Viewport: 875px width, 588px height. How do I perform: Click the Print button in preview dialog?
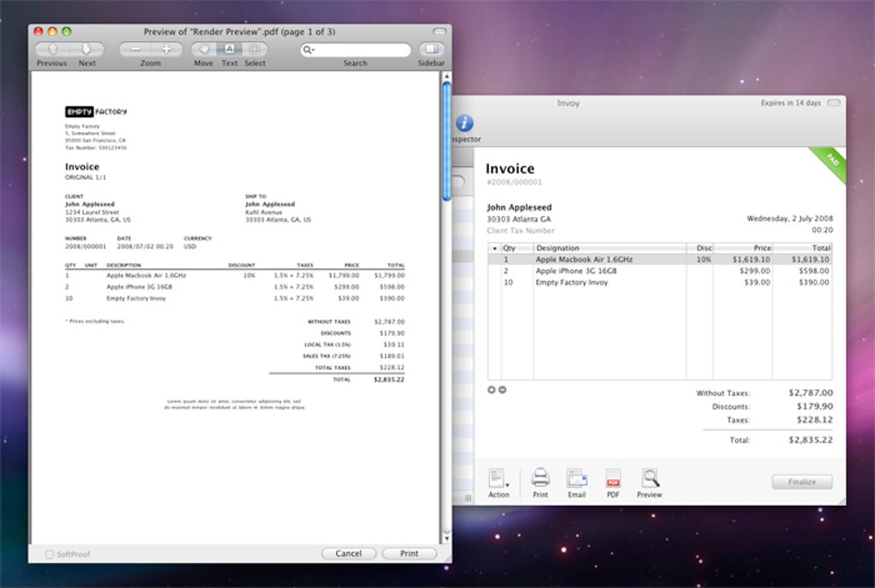(409, 554)
